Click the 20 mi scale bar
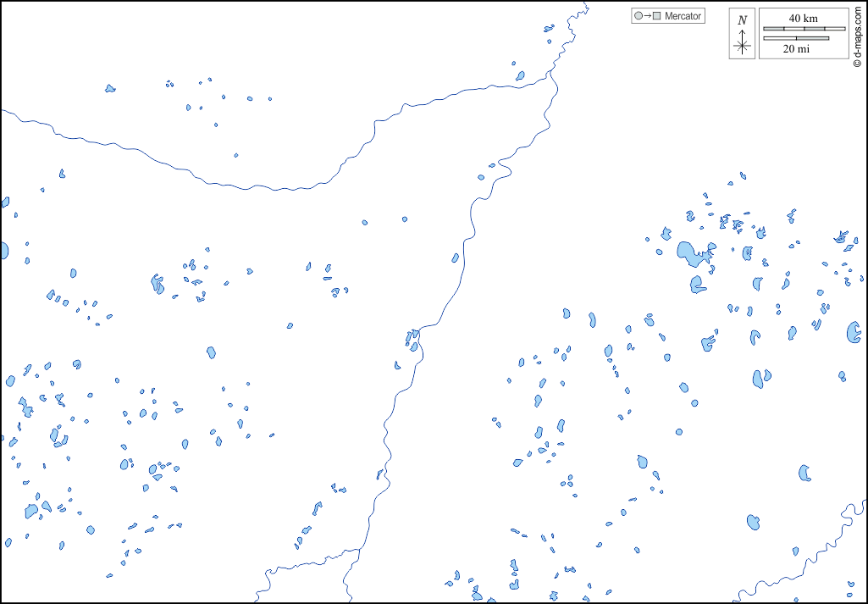868x604 pixels. (795, 38)
